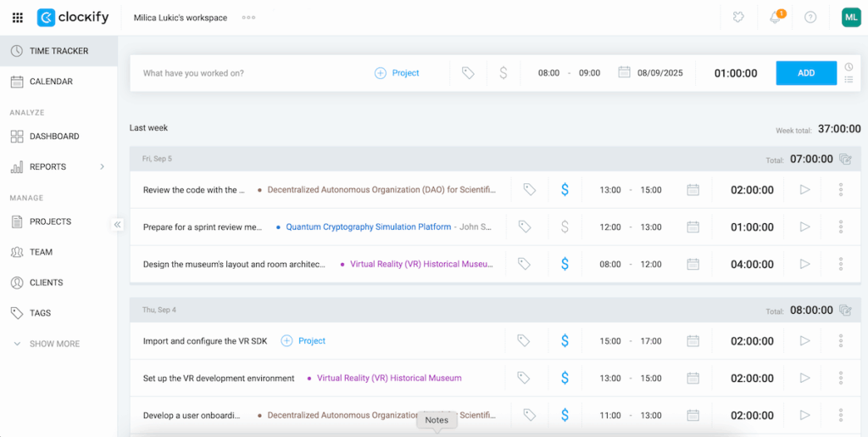
Task: Toggle billable on 'Design the museum's layout' entry
Action: 565,264
